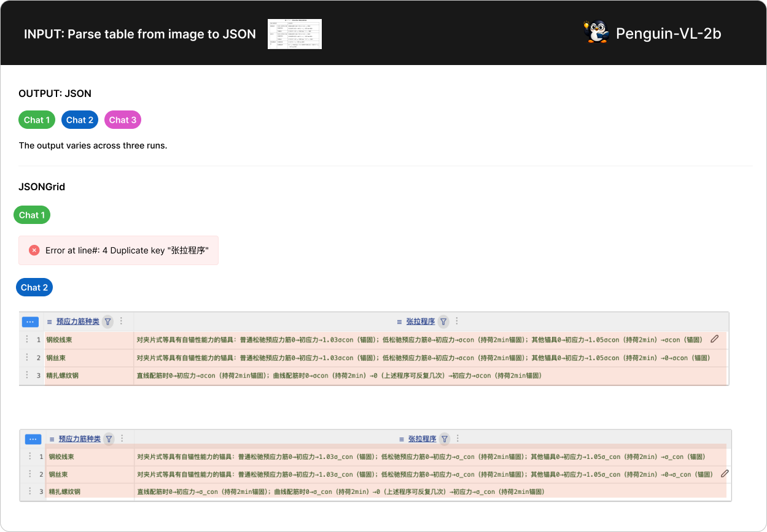
Task: Click filter icon for 张拉程序 in upper grid
Action: point(443,322)
